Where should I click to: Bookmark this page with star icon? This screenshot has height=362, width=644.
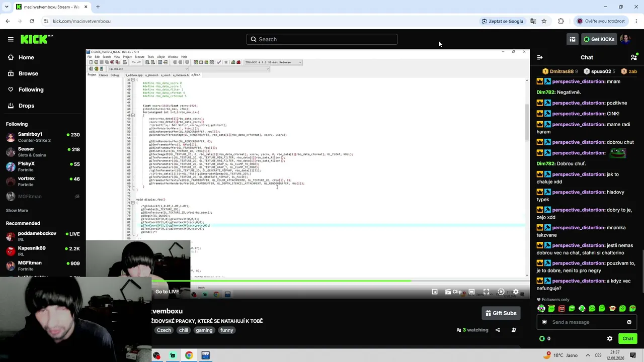pos(544,21)
